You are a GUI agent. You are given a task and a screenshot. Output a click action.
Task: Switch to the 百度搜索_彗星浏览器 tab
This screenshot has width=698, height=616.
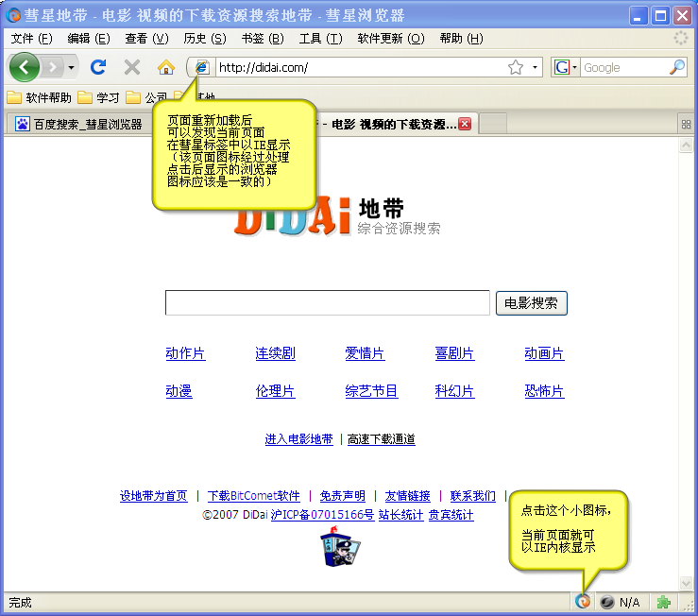(79, 124)
